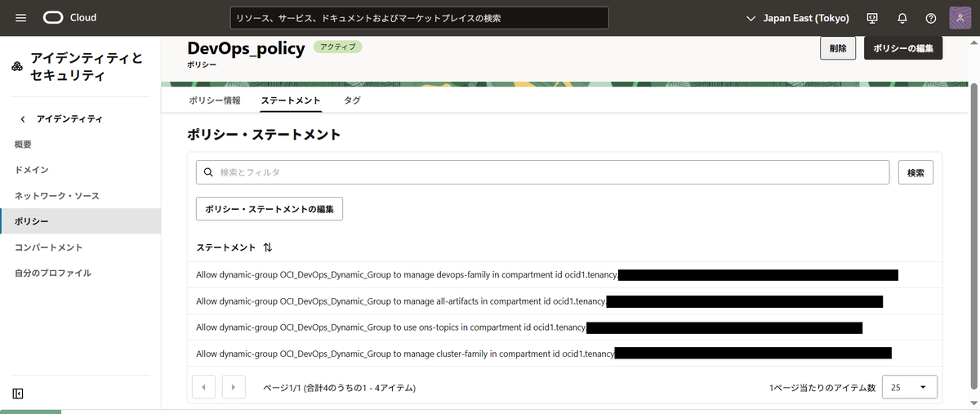The width and height of the screenshot is (980, 414).
Task: Sort the statement column
Action: click(x=268, y=247)
